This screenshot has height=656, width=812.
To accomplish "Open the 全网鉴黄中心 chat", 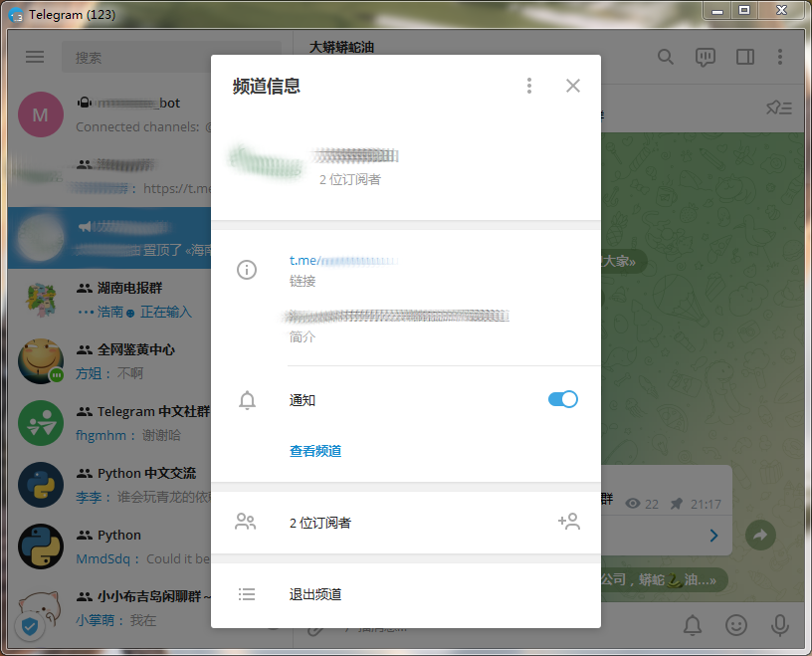I will point(109,361).
